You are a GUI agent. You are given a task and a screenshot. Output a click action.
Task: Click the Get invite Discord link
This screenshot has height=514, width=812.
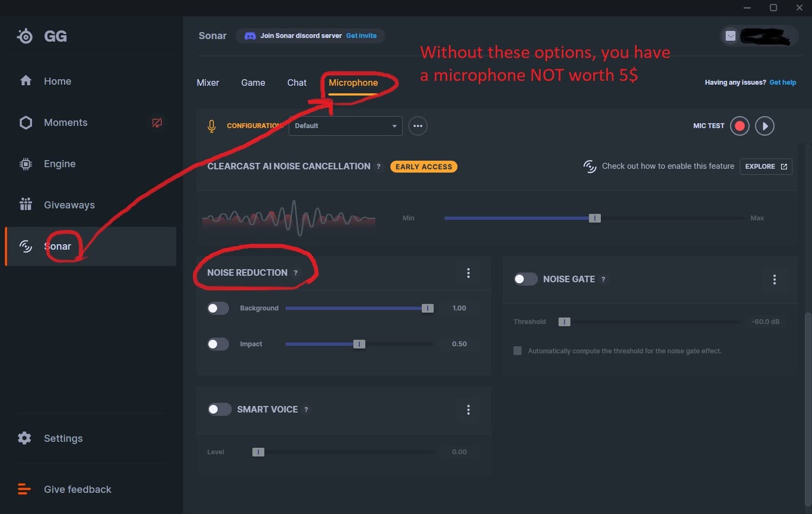point(361,36)
